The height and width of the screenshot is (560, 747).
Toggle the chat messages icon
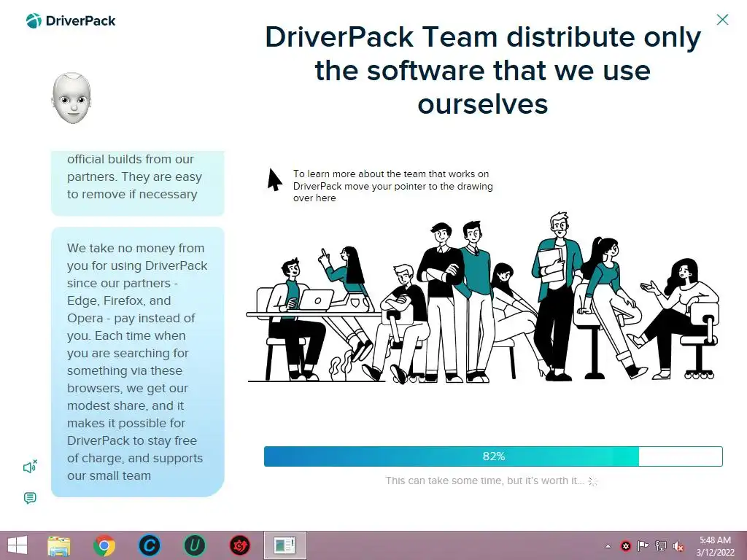click(30, 498)
